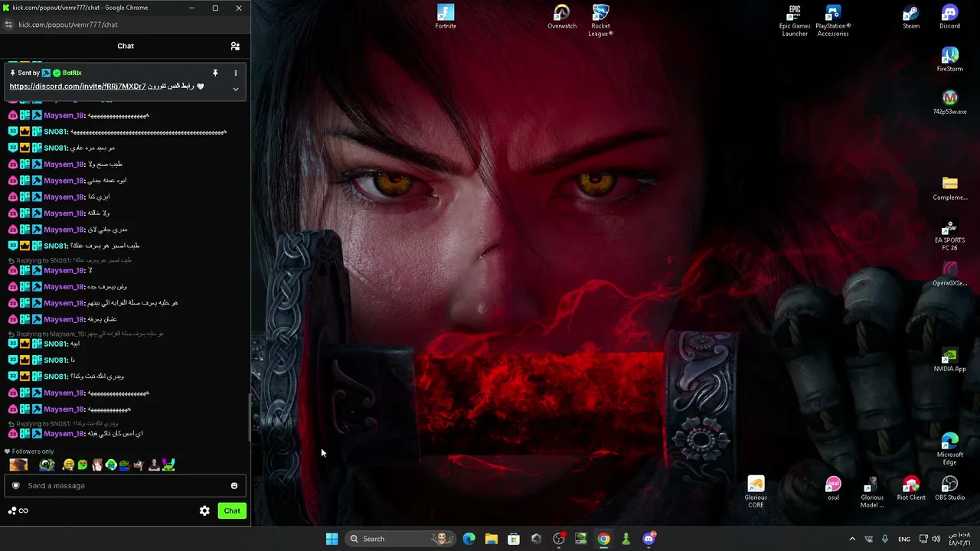Open File Explorer from taskbar
Viewport: 980px width, 551px height.
pos(492,539)
